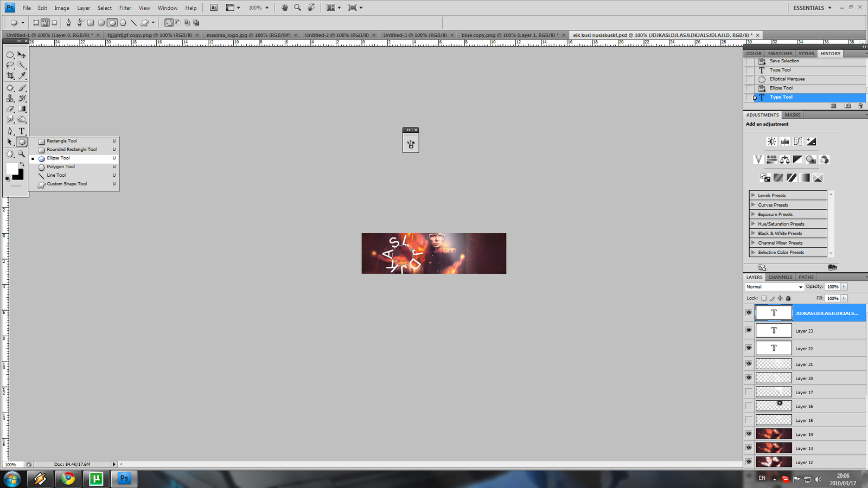The height and width of the screenshot is (488, 868).
Task: Open the Filter menu
Action: click(125, 8)
